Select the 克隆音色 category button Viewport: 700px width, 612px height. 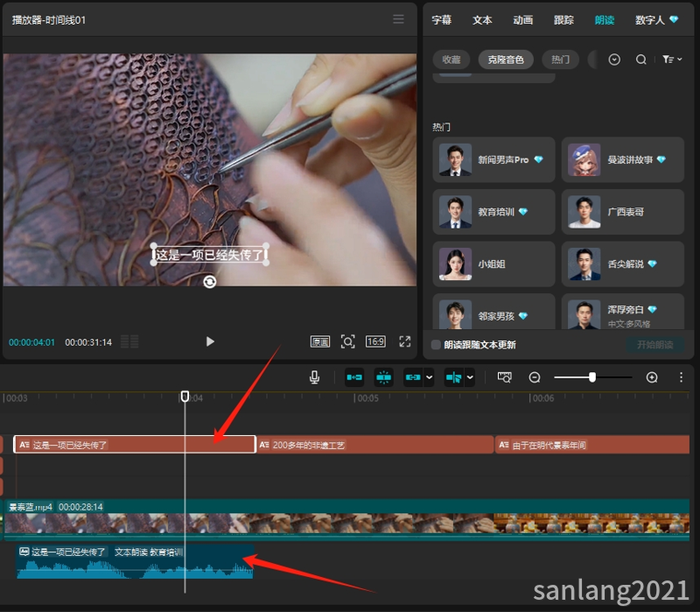click(x=506, y=60)
